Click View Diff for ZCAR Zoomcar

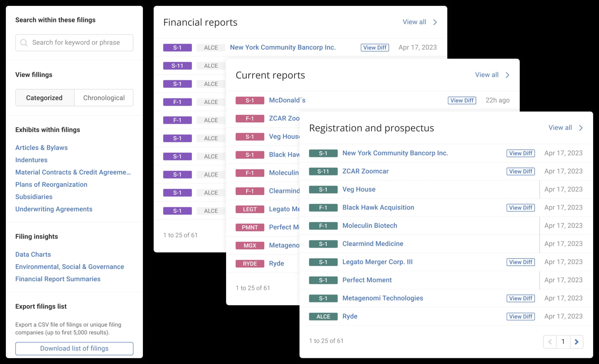point(521,171)
